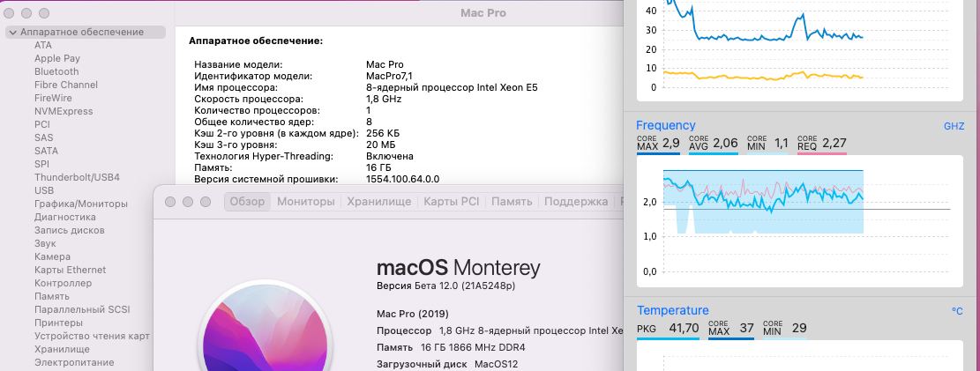Switch to the Мониторы tab
The height and width of the screenshot is (371, 980).
pyautogui.click(x=305, y=201)
